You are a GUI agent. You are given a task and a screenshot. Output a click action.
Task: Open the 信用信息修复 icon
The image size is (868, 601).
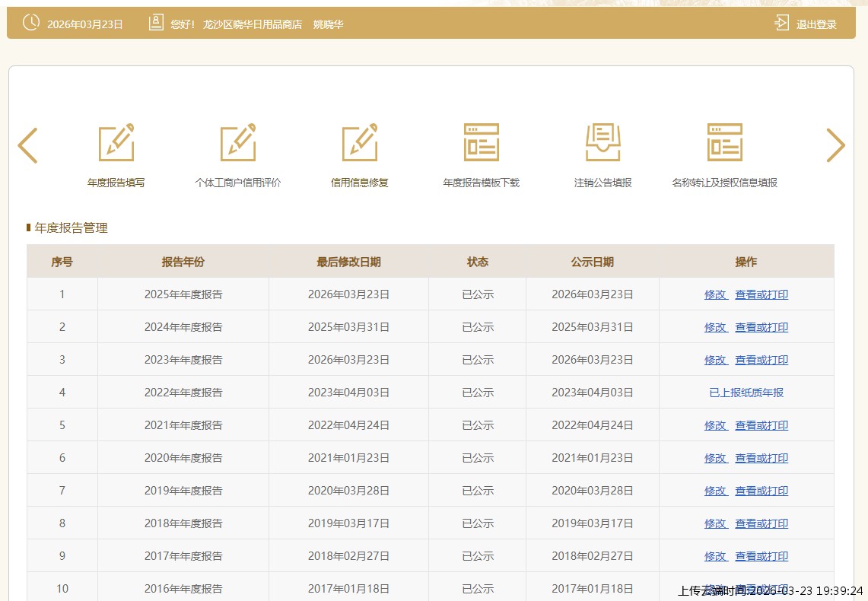pos(359,142)
